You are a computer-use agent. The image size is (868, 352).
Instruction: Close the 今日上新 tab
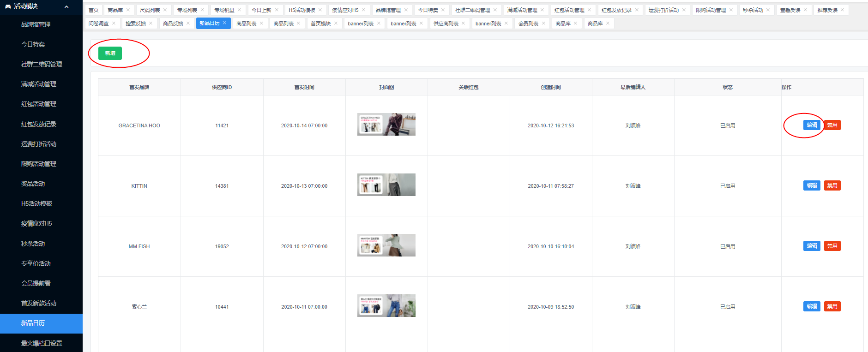(277, 10)
